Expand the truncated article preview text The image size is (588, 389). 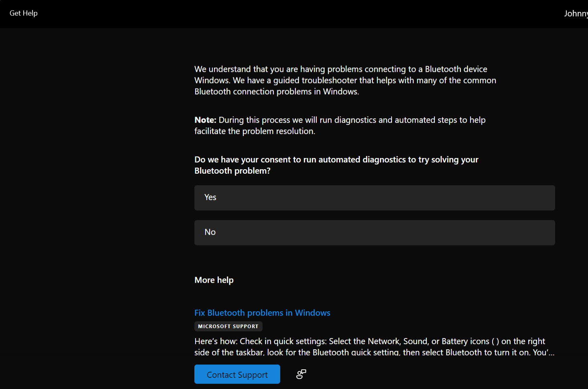(373, 346)
